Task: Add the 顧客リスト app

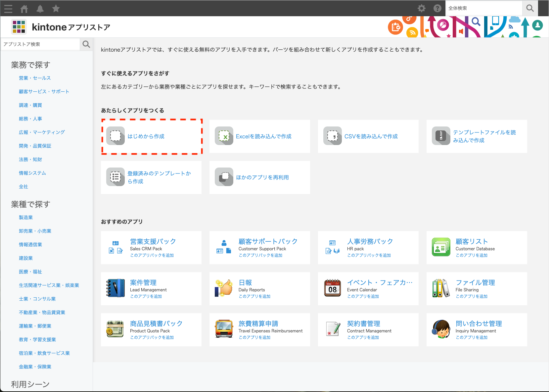Action: click(472, 255)
